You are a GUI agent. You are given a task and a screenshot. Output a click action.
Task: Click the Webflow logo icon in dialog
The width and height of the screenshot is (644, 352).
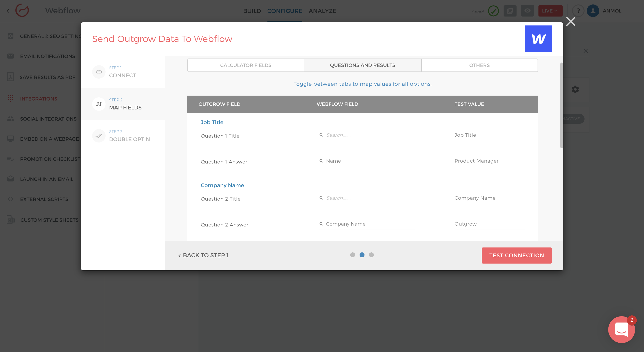pos(538,39)
